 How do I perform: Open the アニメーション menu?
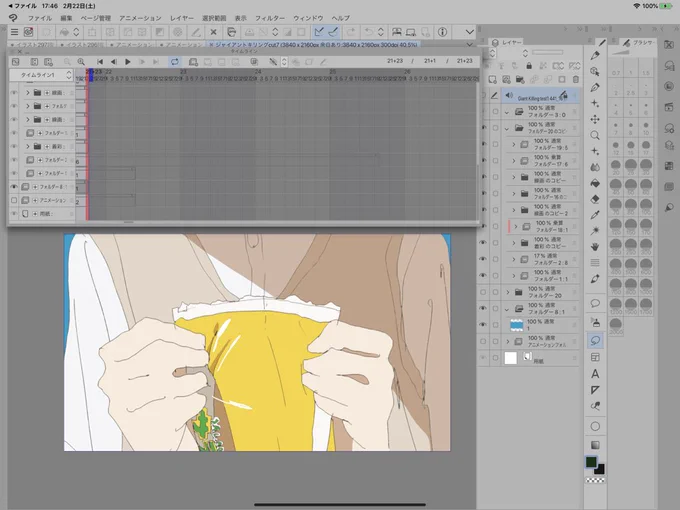click(x=140, y=18)
